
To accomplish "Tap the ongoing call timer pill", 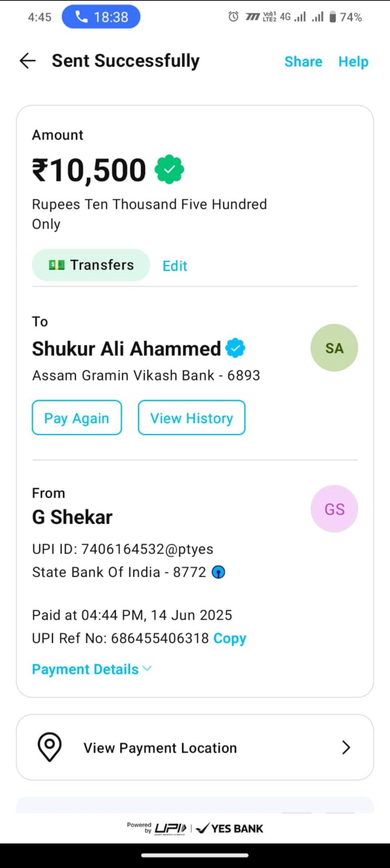I will point(101,17).
